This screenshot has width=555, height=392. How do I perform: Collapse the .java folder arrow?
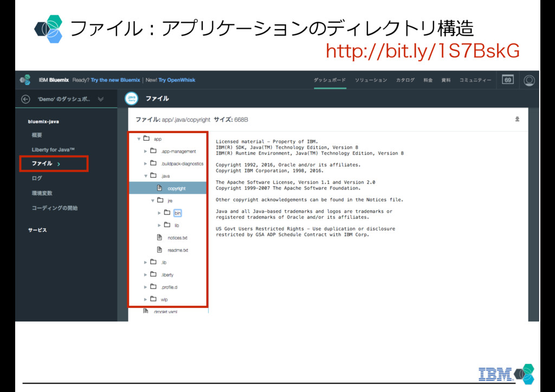(x=145, y=175)
